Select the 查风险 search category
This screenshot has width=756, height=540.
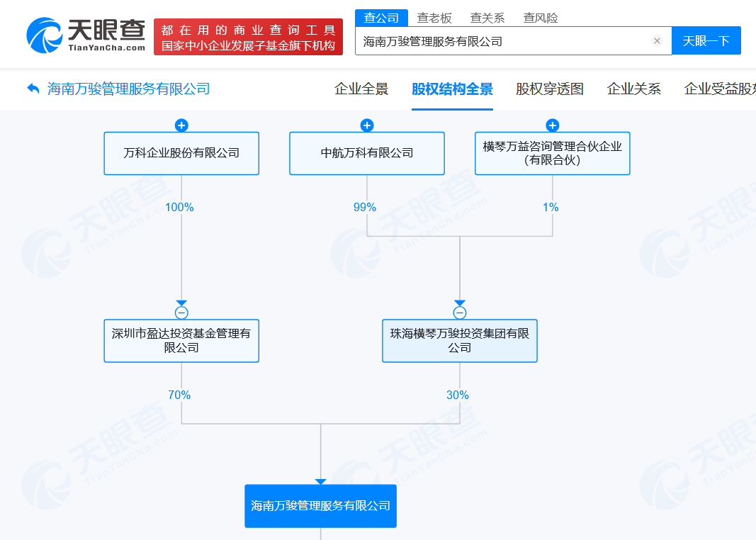coord(540,17)
